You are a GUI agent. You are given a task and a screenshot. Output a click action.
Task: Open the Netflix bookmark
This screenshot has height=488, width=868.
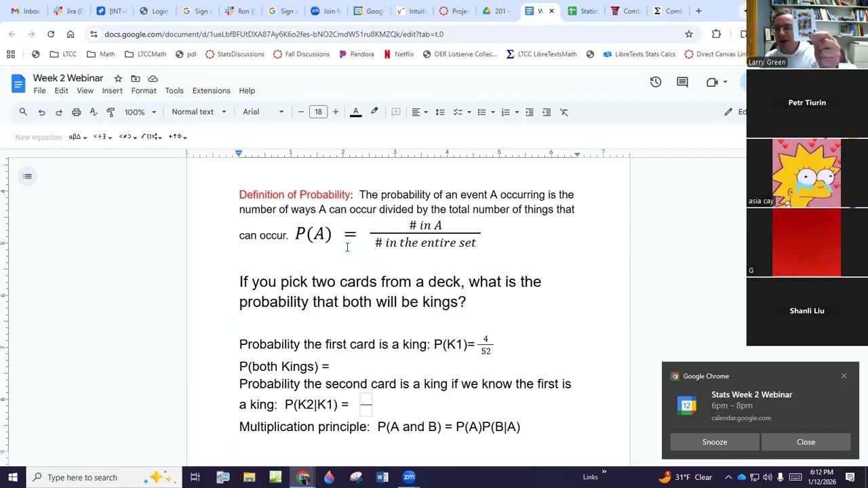pyautogui.click(x=398, y=54)
